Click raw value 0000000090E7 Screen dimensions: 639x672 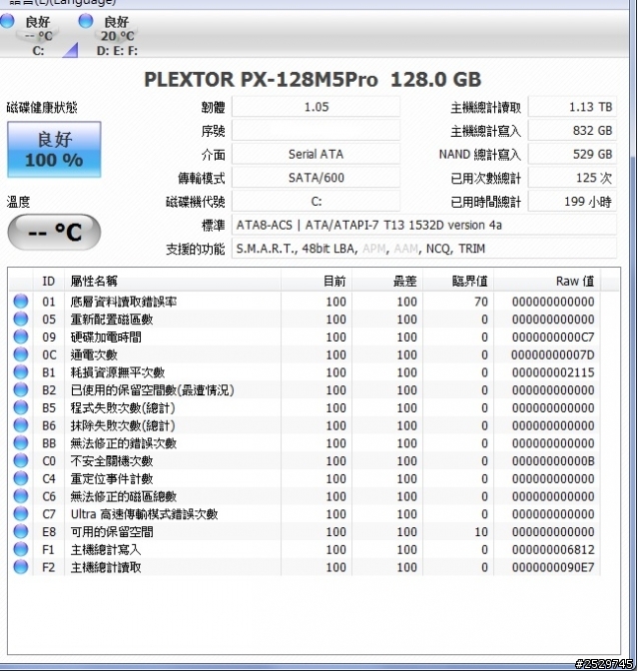(553, 567)
